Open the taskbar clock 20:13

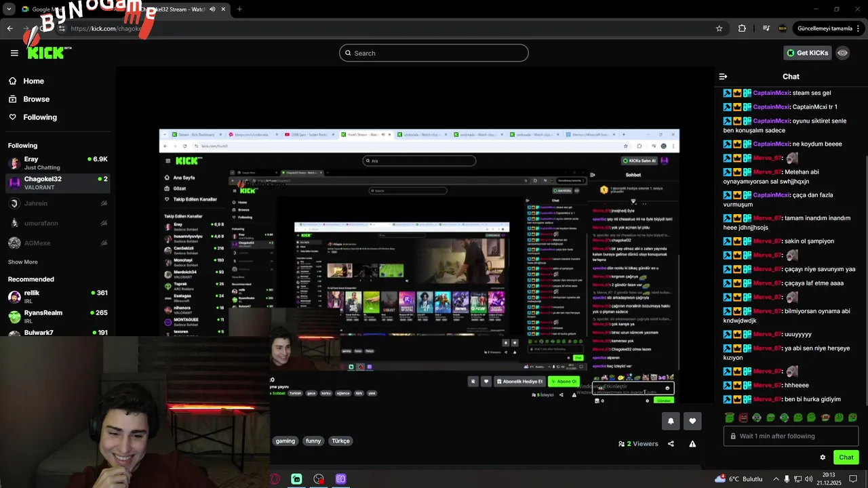(829, 479)
